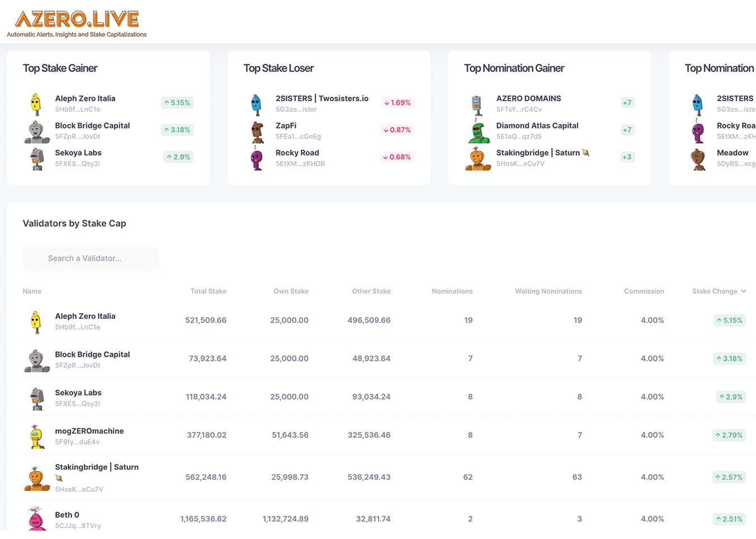The image size is (756, 539).
Task: Sort table by Other Stake header
Action: click(x=371, y=291)
